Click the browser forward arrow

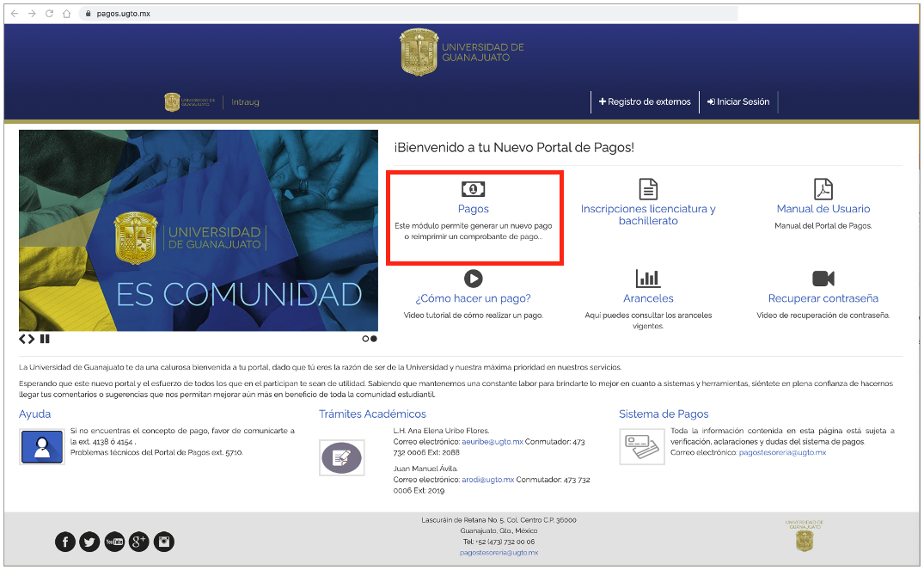click(x=33, y=14)
